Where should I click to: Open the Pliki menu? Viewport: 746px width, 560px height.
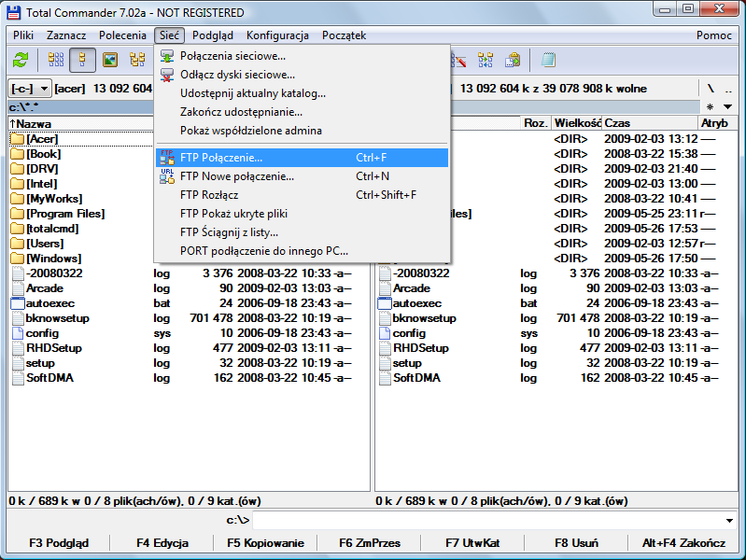coord(23,35)
